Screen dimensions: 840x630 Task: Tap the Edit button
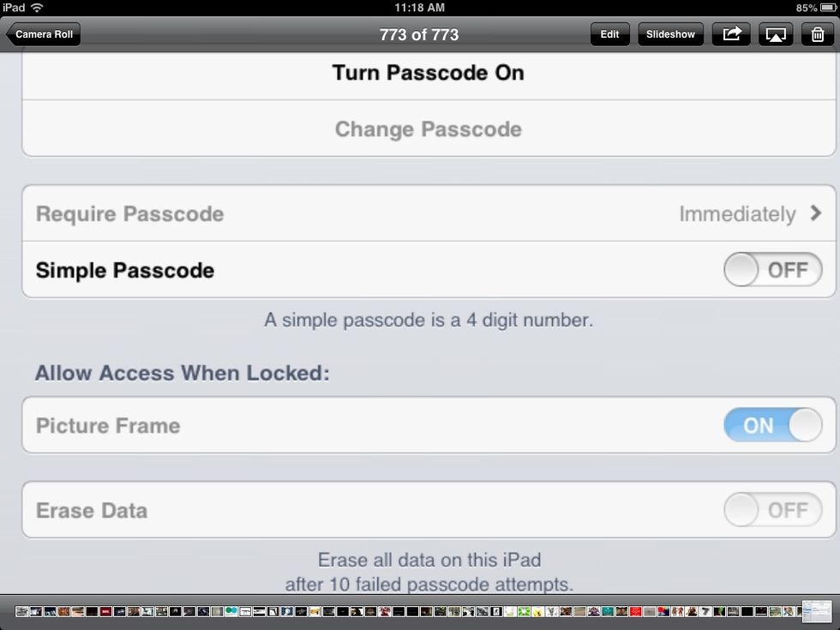pyautogui.click(x=609, y=34)
